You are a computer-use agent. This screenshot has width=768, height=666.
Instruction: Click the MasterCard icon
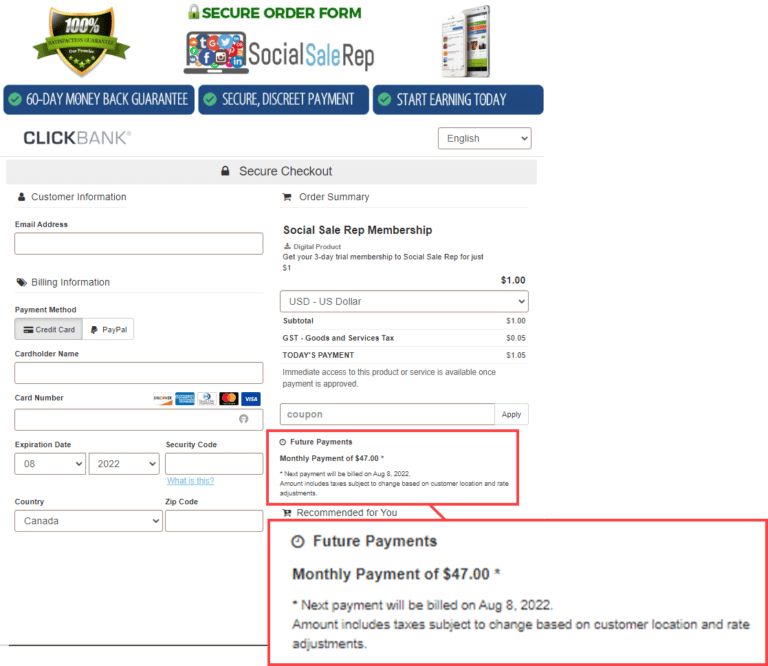[229, 398]
